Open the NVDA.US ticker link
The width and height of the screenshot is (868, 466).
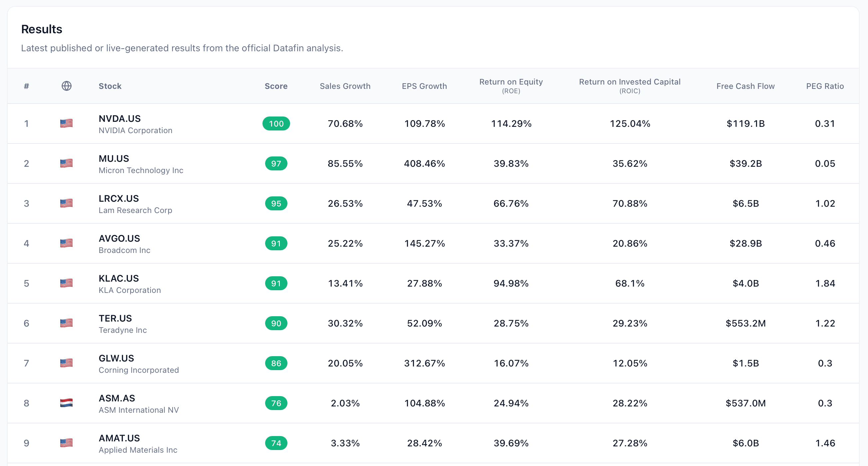[x=120, y=118]
